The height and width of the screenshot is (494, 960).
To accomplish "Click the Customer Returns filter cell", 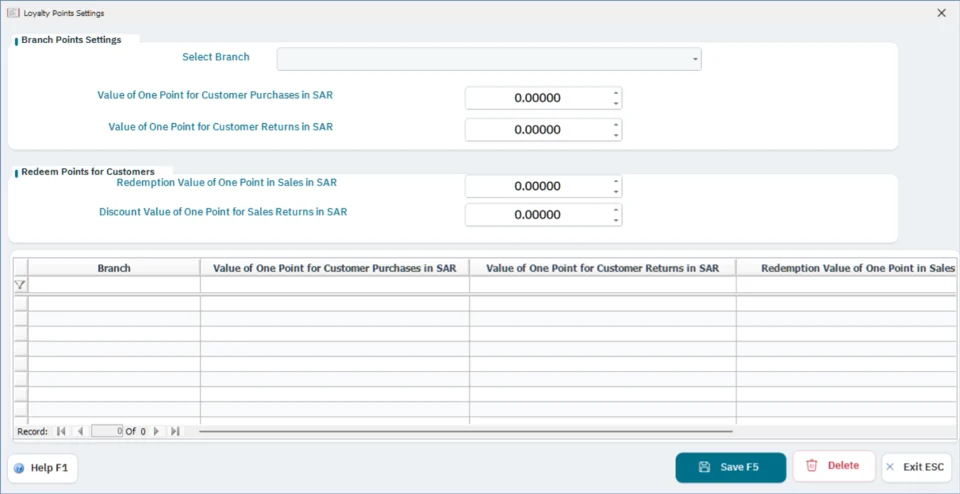I will point(602,285).
